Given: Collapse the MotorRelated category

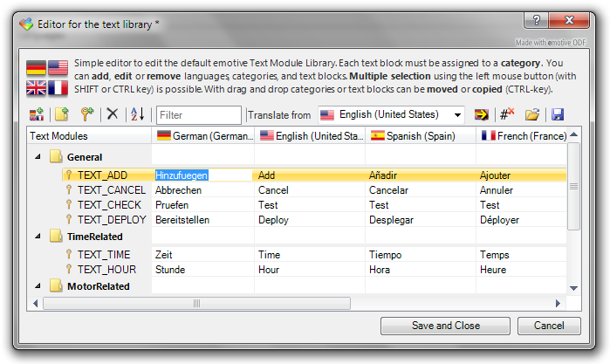Looking at the screenshot, I should point(38,286).
